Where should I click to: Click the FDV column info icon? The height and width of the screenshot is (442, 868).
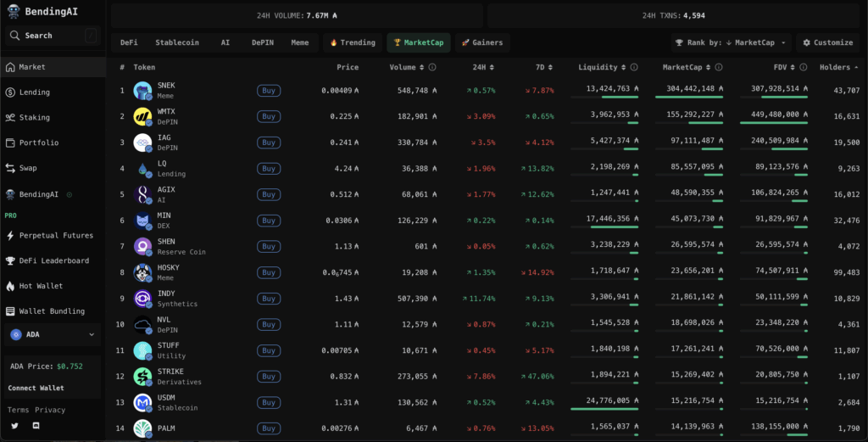(x=804, y=67)
